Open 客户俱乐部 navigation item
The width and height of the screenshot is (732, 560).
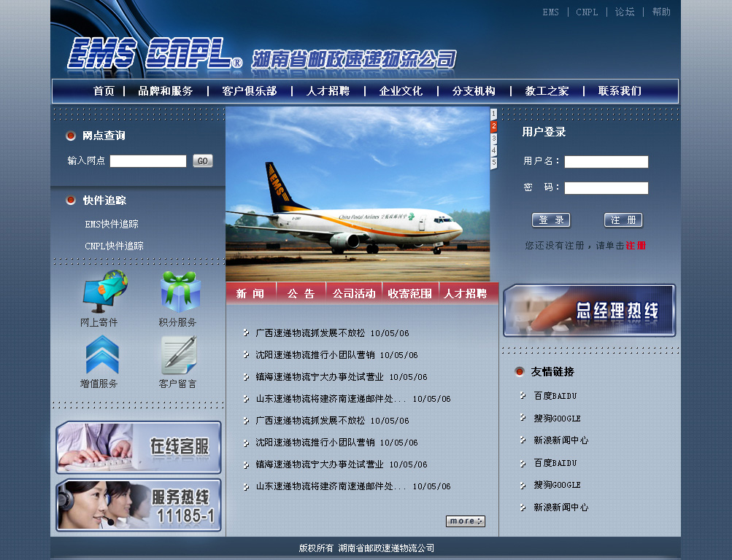pyautogui.click(x=250, y=91)
